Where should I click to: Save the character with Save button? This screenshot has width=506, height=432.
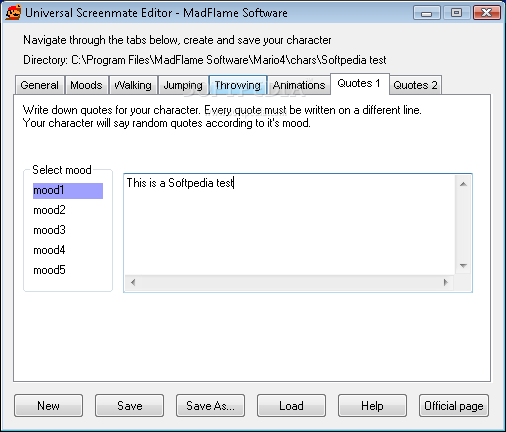130,406
